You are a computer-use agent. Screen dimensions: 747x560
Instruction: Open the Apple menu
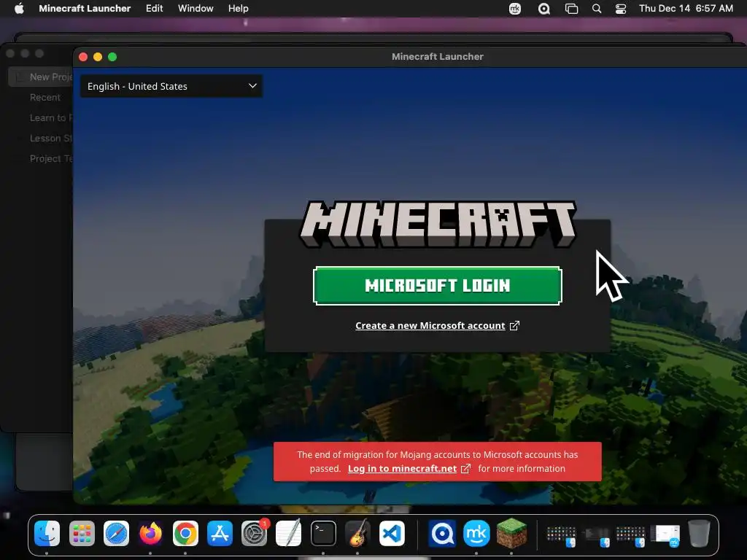[19, 9]
